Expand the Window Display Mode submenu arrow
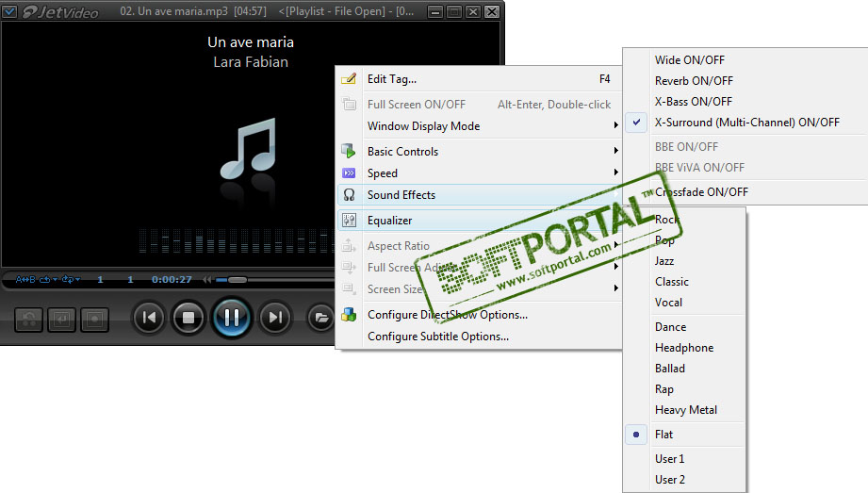This screenshot has height=493, width=868. click(x=615, y=125)
